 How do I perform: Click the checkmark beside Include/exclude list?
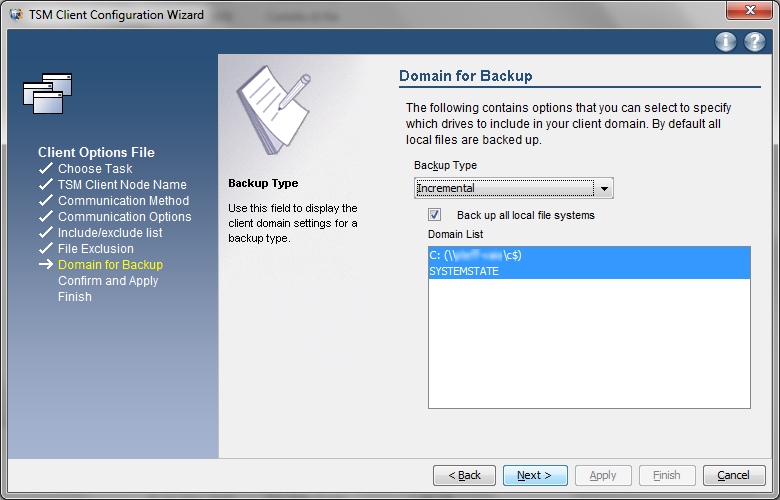46,232
